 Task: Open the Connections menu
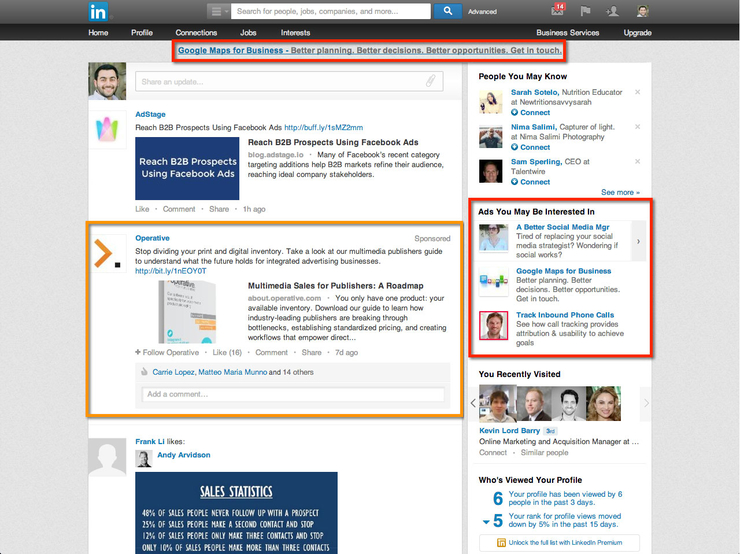pyautogui.click(x=196, y=33)
